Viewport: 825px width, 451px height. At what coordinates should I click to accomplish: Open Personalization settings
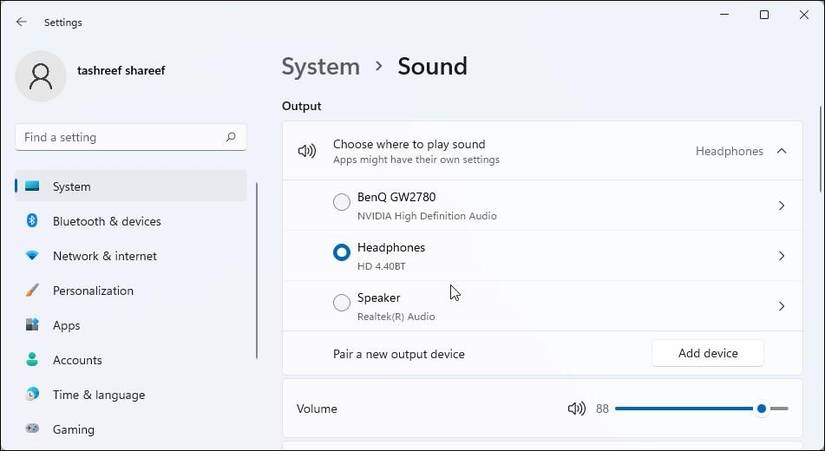click(130, 290)
